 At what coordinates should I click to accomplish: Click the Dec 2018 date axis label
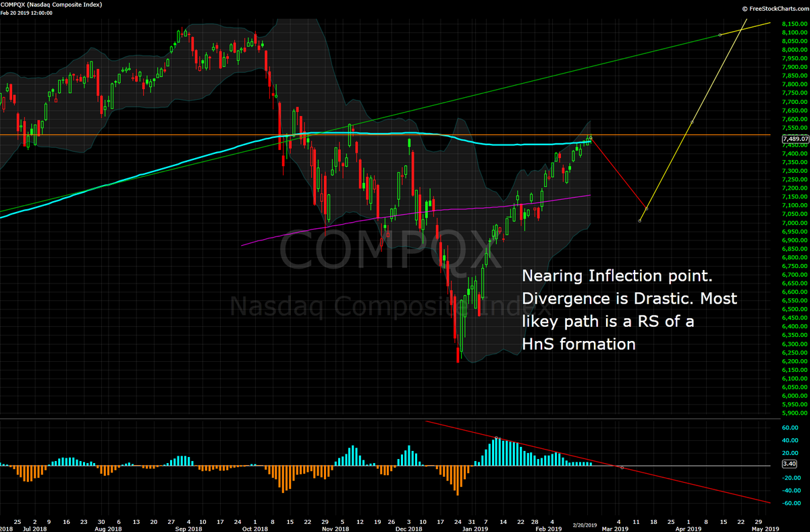[x=409, y=529]
